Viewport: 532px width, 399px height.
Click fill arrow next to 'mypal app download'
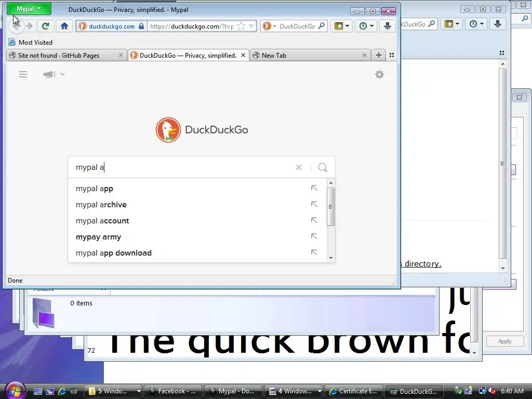(x=314, y=252)
